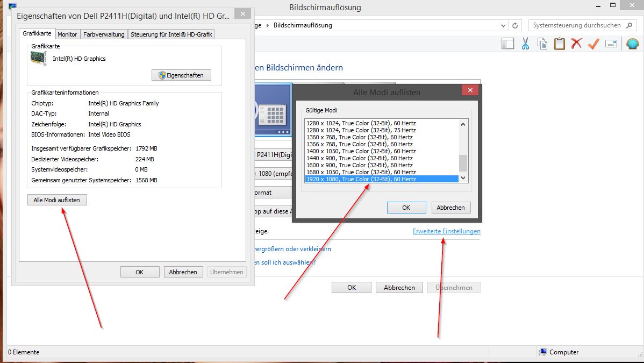Image resolution: width=644 pixels, height=363 pixels.
Task: Close the Eigenschaften von Dell P2411H dialog
Action: click(x=243, y=14)
